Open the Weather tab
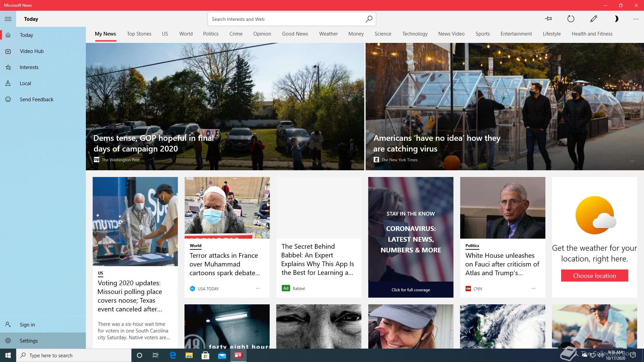644x362 pixels. (328, 34)
